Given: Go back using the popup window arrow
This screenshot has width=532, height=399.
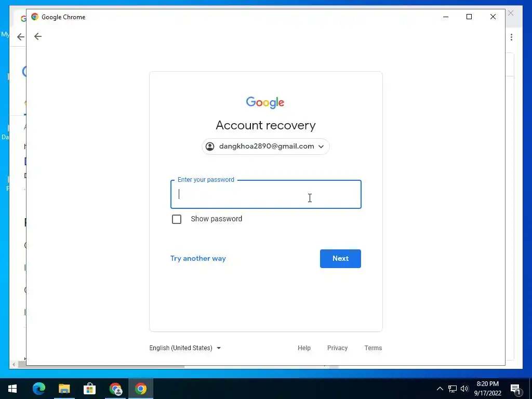Looking at the screenshot, I should 37,36.
